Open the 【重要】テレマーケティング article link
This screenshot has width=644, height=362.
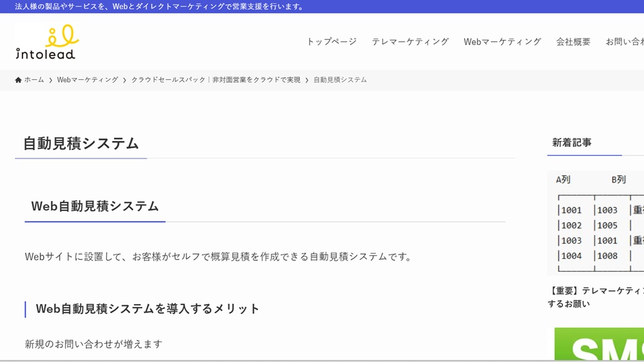click(596, 297)
